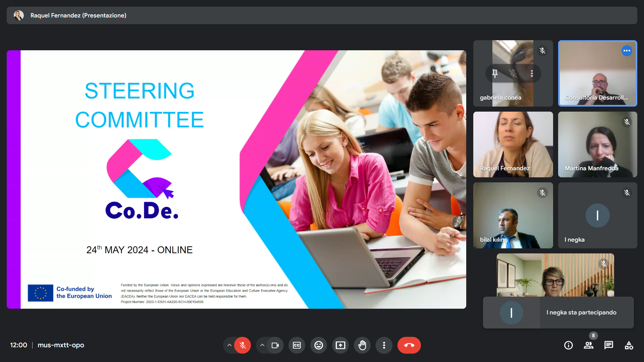Toggle the camera on or off

pos(275,345)
